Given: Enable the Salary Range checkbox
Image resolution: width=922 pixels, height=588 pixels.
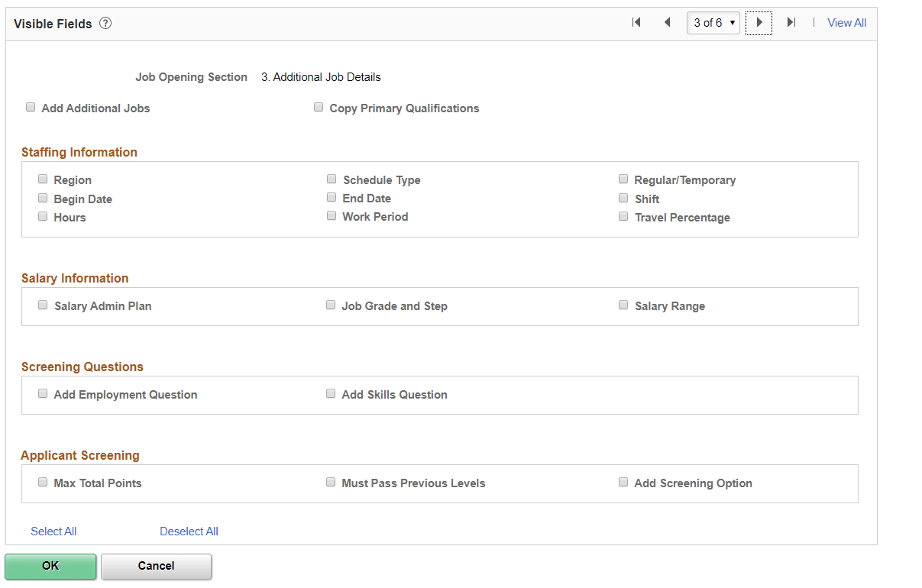Looking at the screenshot, I should tap(623, 304).
